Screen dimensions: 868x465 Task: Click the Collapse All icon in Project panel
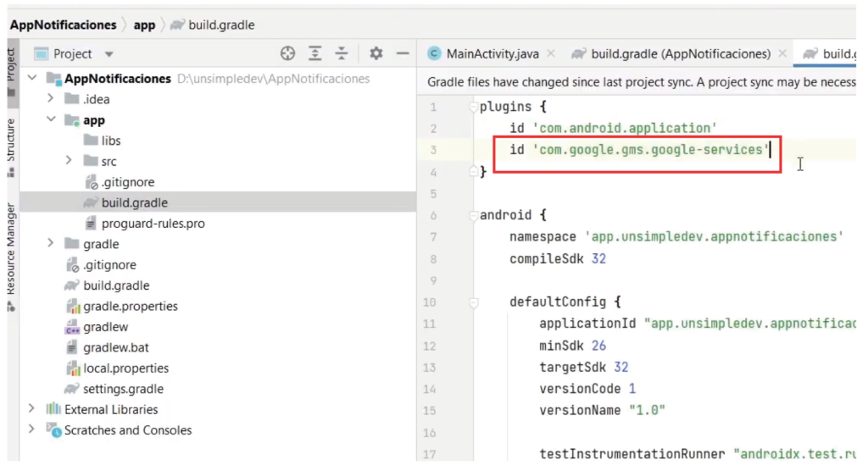[x=342, y=53]
